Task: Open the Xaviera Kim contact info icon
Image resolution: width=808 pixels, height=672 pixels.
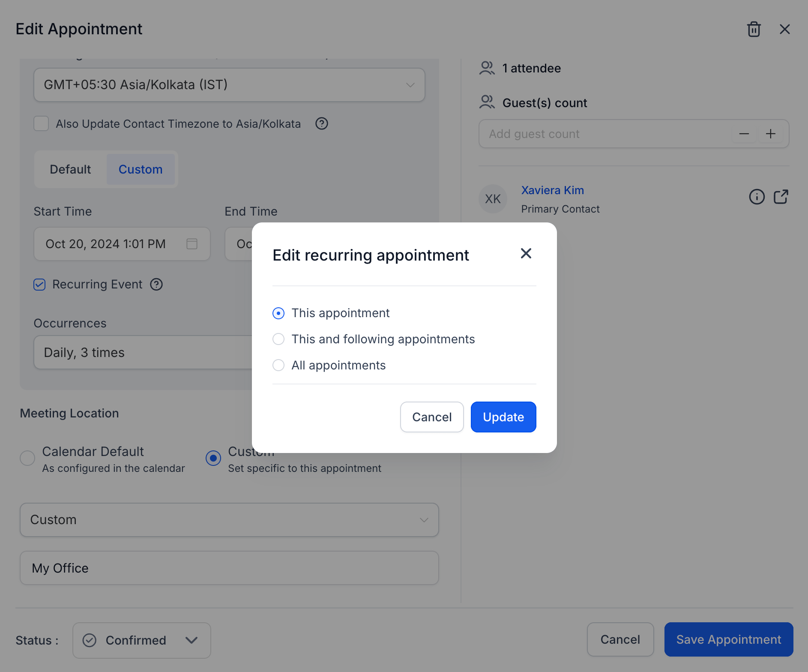Action: [757, 197]
